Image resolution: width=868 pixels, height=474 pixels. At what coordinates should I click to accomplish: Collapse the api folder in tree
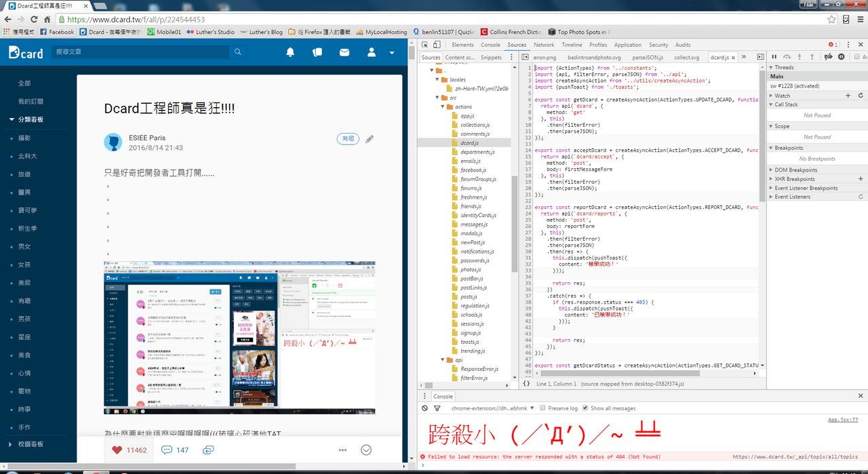[443, 360]
